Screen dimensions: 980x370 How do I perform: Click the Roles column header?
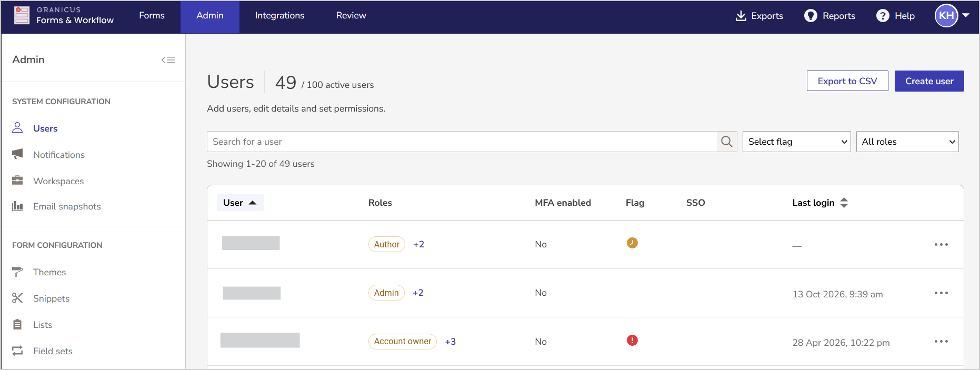click(x=380, y=203)
